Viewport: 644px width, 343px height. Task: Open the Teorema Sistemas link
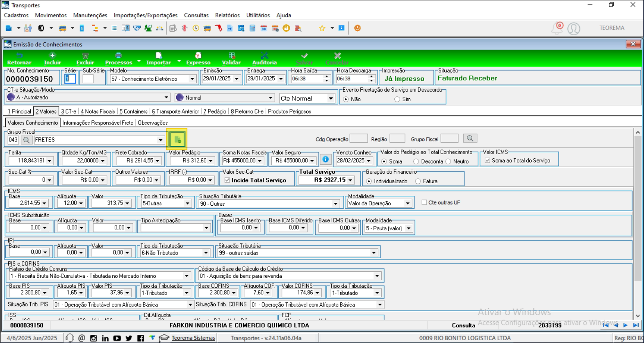coord(193,338)
